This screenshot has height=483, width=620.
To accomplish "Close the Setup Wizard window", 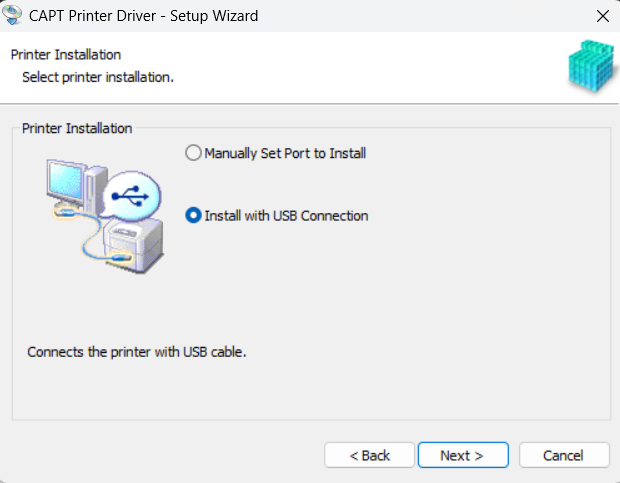I will pyautogui.click(x=601, y=16).
